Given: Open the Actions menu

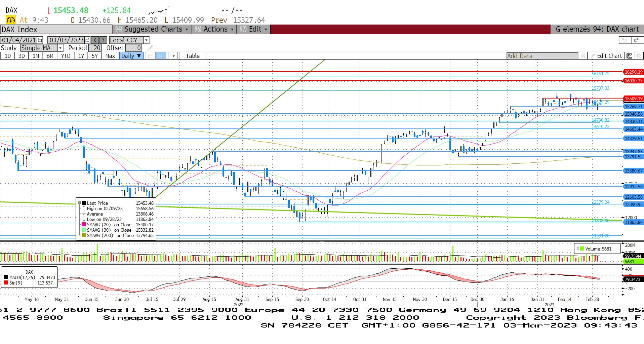Looking at the screenshot, I should coord(214,29).
